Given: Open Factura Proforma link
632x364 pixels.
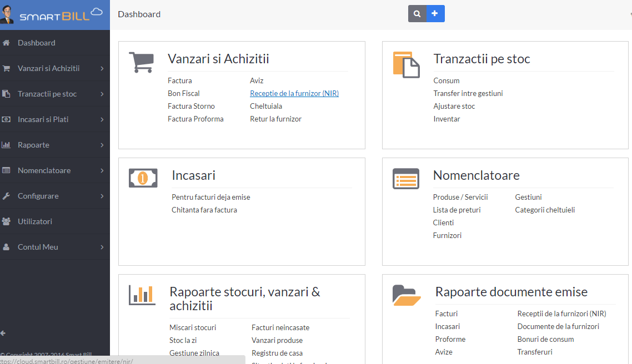Looking at the screenshot, I should point(195,119).
